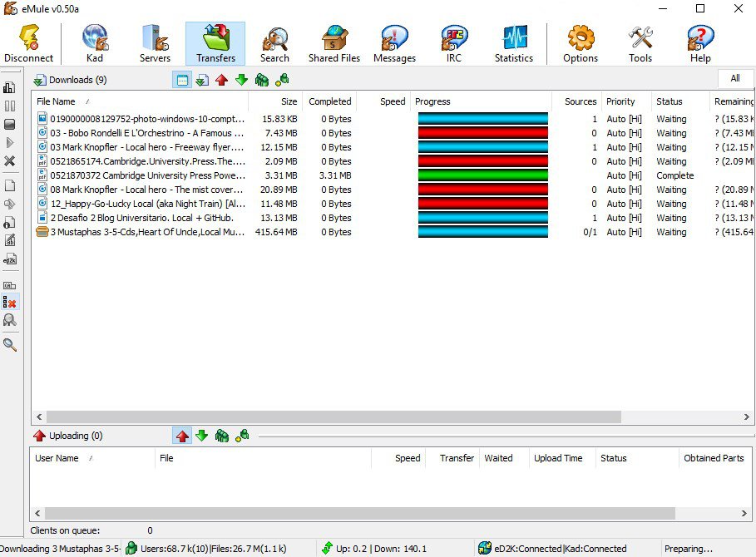This screenshot has height=557, width=756.
Task: Sort downloads by Sources column
Action: click(576, 101)
